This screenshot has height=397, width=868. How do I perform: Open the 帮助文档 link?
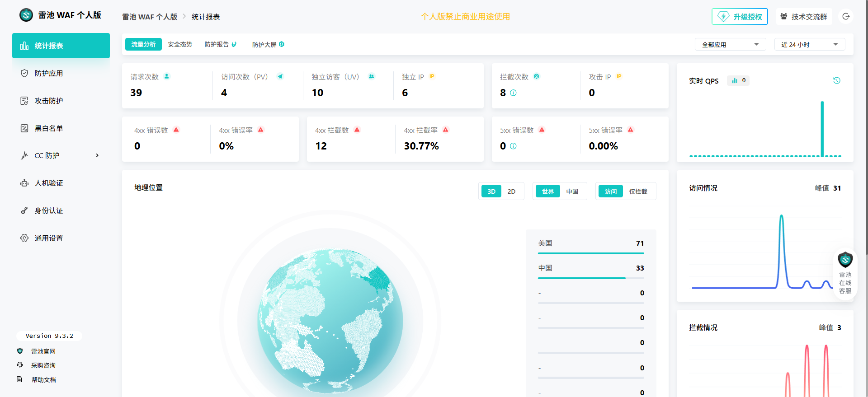(44, 380)
